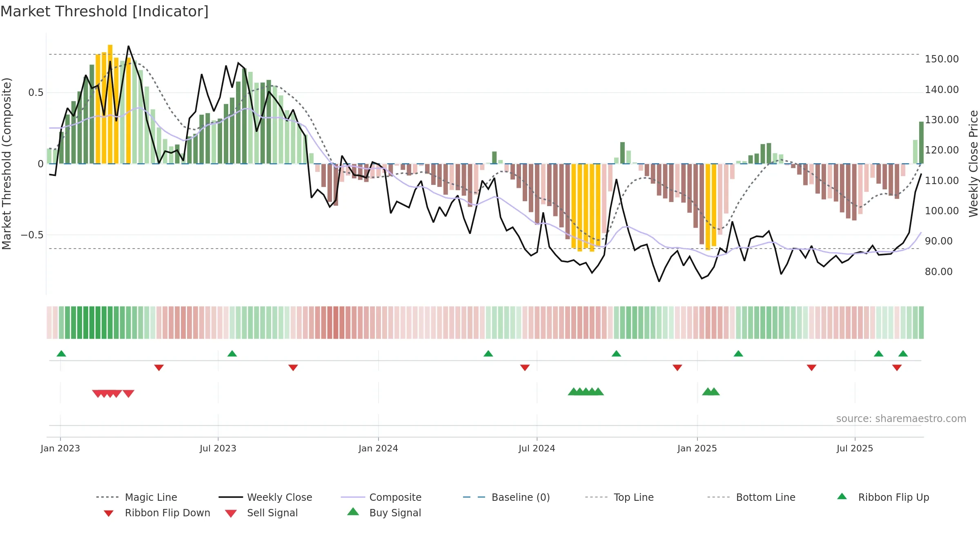980x551 pixels.
Task: Hide Sell Signal markers via legend
Action: (261, 513)
